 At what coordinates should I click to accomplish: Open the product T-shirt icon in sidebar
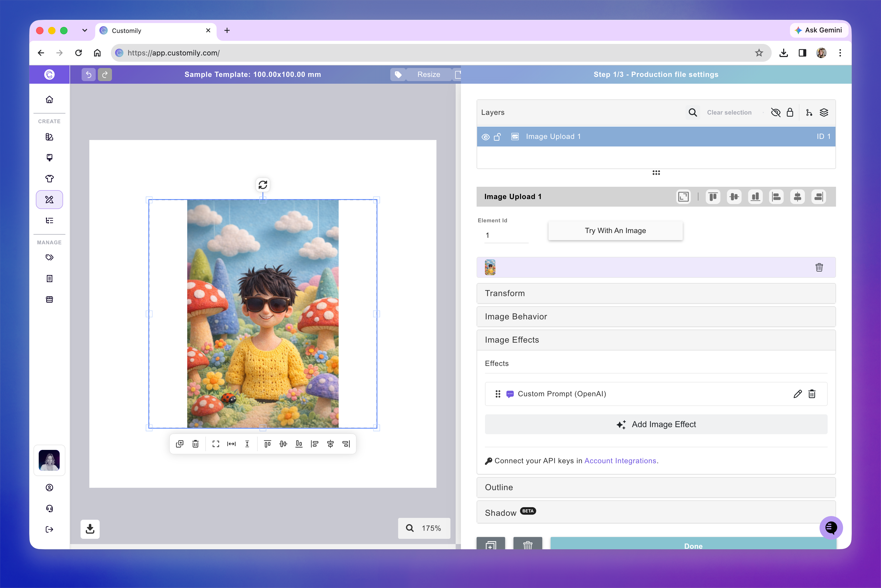[49, 178]
